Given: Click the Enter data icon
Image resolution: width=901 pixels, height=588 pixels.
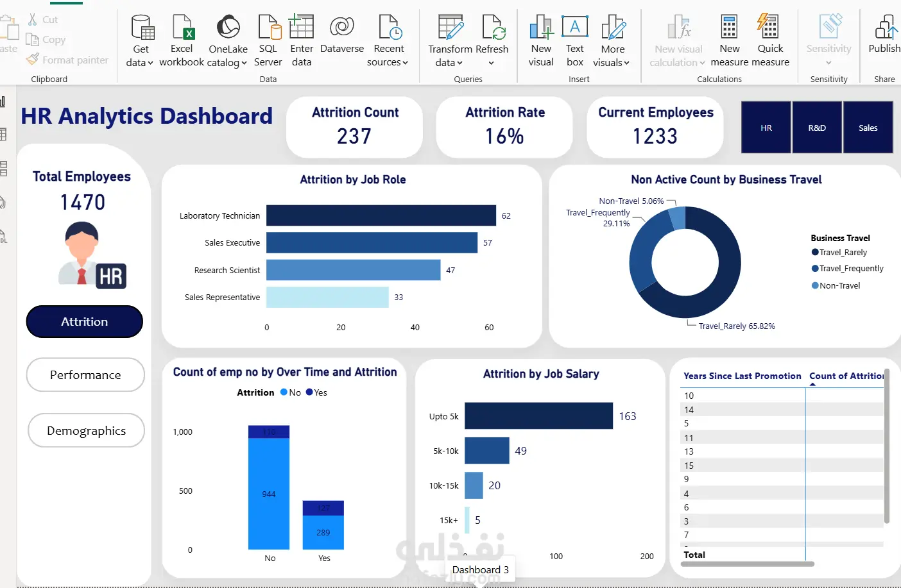Looking at the screenshot, I should (301, 27).
